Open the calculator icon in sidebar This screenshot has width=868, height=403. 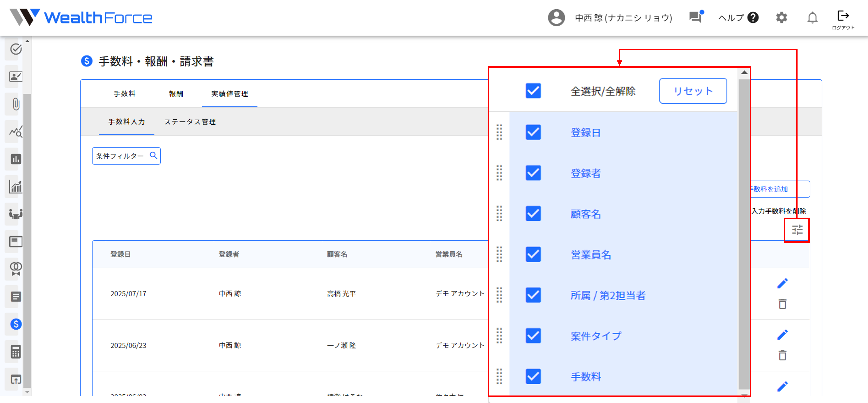pos(16,352)
